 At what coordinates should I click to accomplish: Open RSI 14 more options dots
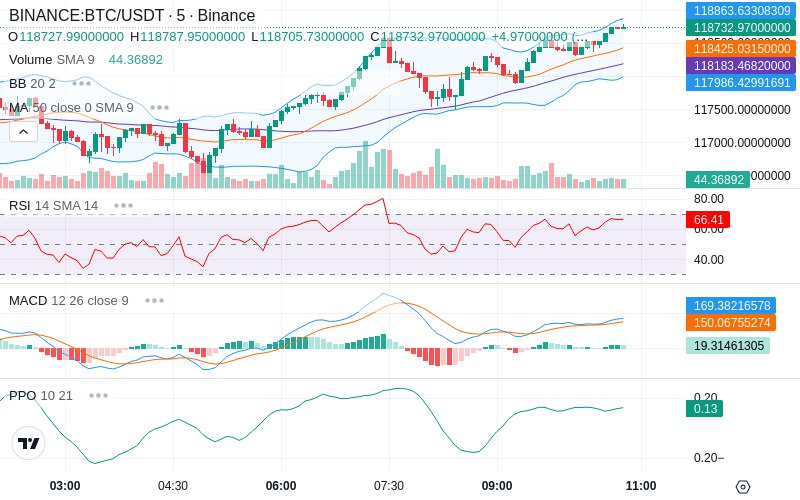pos(123,206)
